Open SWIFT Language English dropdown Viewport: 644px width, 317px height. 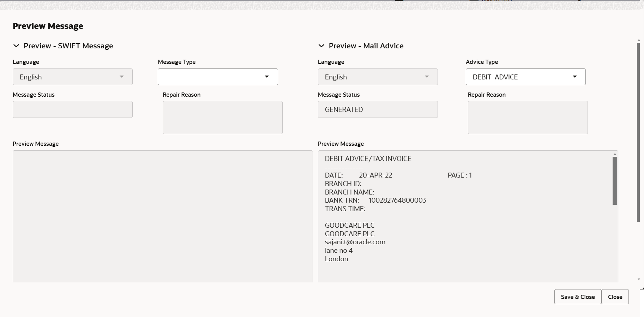click(x=73, y=77)
